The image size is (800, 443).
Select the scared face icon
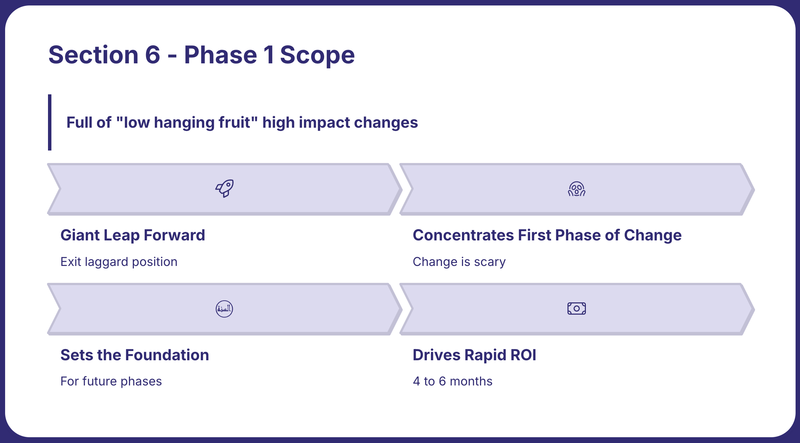(577, 189)
